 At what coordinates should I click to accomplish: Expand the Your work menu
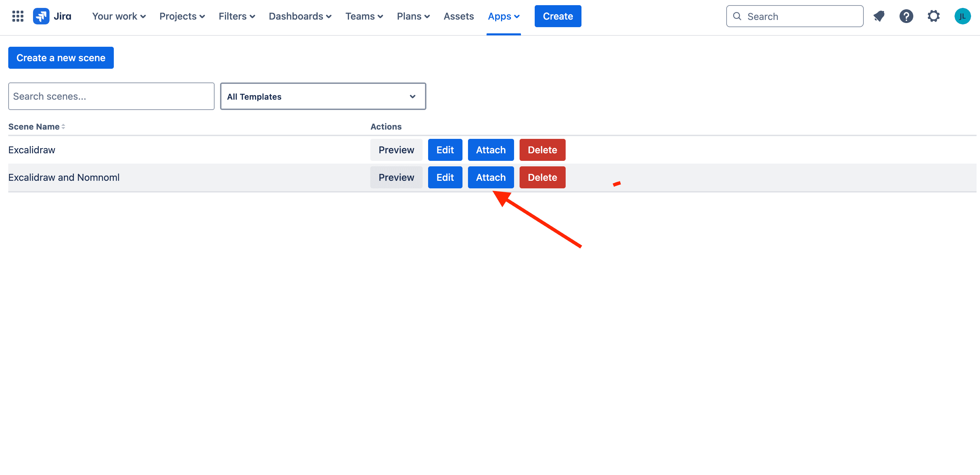[x=119, y=16]
